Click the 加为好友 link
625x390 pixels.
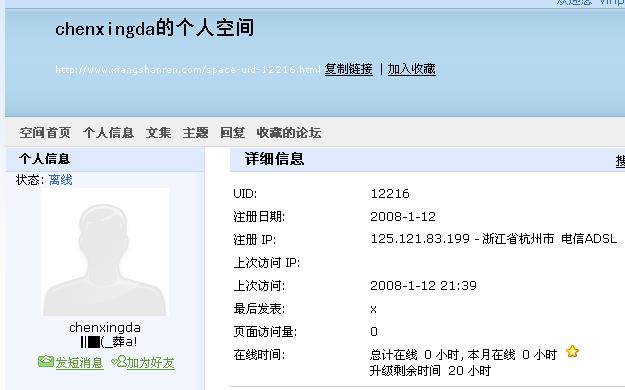tap(150, 362)
